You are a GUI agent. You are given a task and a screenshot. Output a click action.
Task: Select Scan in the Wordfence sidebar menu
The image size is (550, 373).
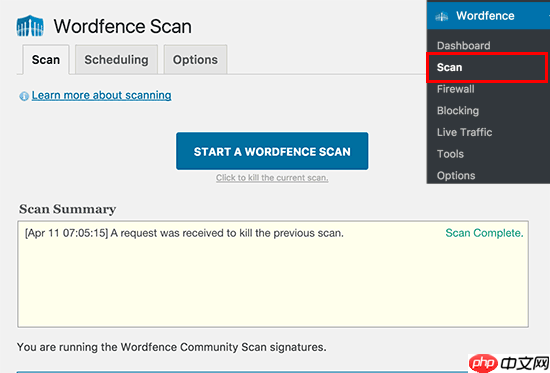[x=487, y=67]
